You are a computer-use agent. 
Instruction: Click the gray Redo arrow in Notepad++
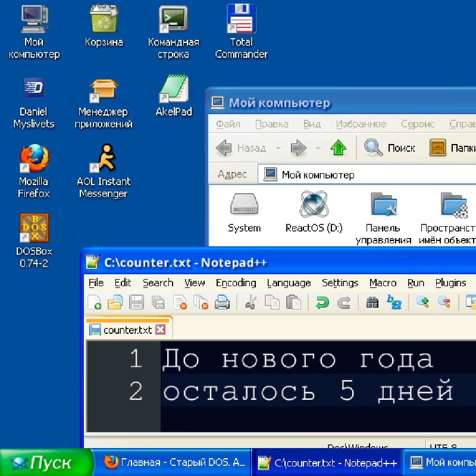(344, 302)
